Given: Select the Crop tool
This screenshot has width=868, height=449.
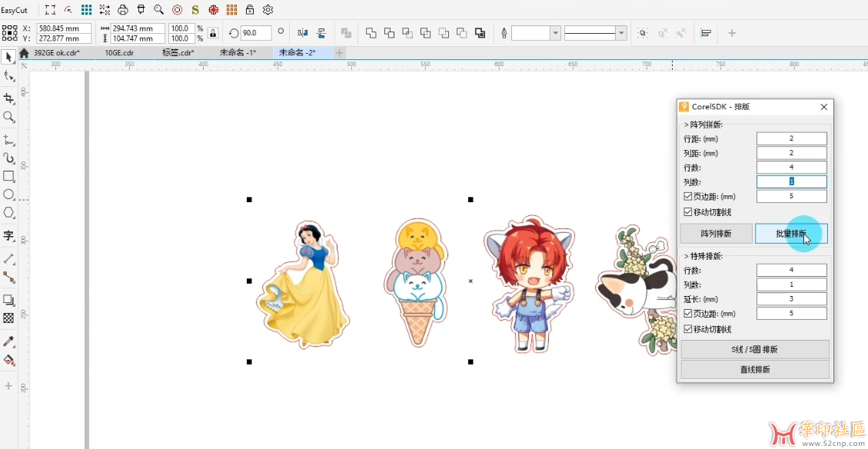Looking at the screenshot, I should click(x=8, y=98).
